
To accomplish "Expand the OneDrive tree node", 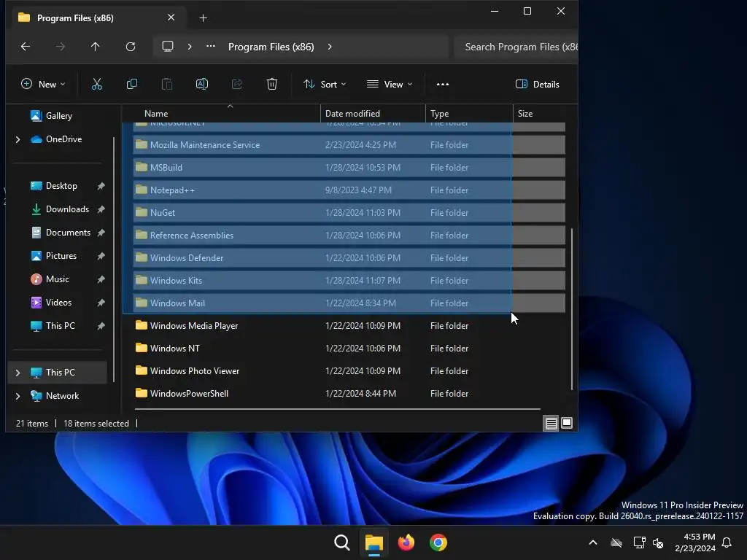I will click(18, 139).
